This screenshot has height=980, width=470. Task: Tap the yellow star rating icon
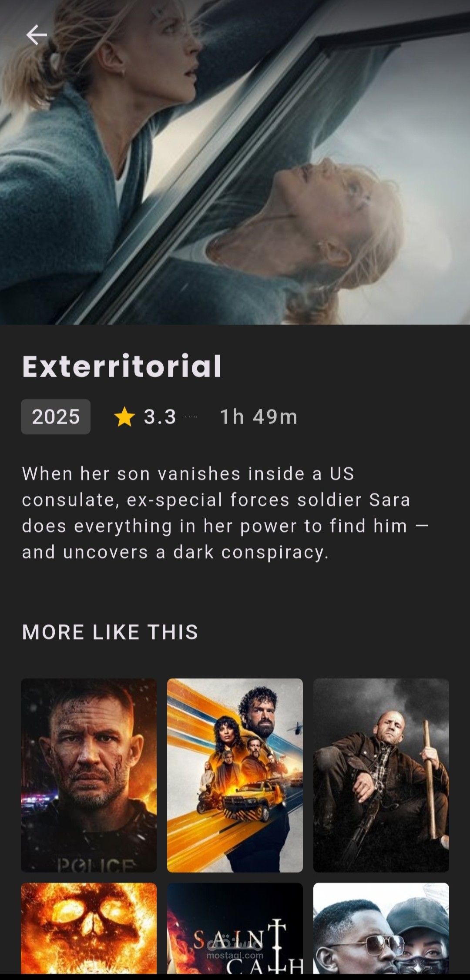pos(124,417)
